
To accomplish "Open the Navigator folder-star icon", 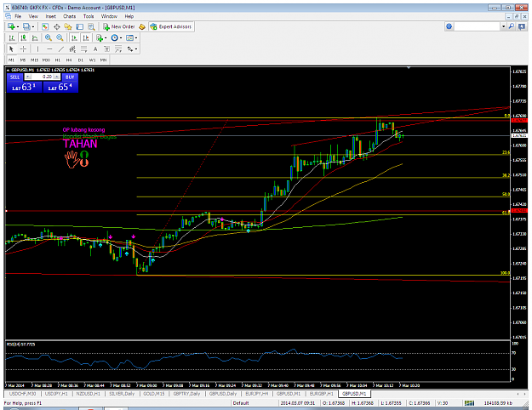I will [68, 26].
